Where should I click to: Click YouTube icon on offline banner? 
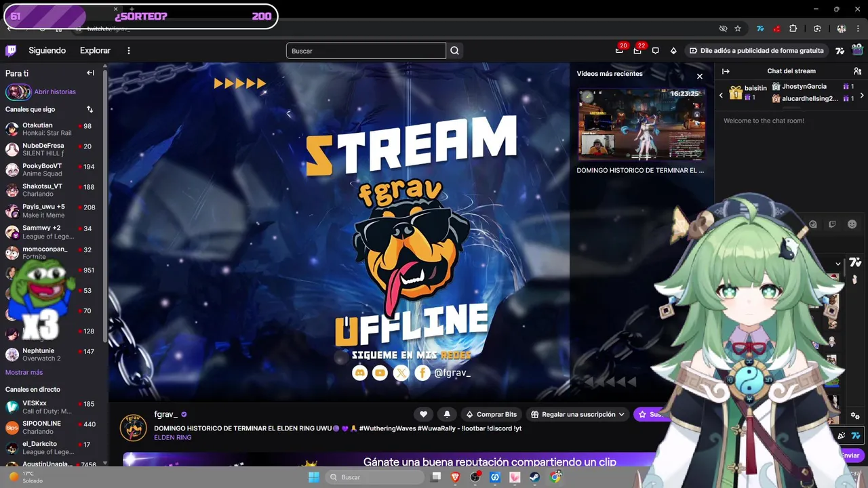380,373
